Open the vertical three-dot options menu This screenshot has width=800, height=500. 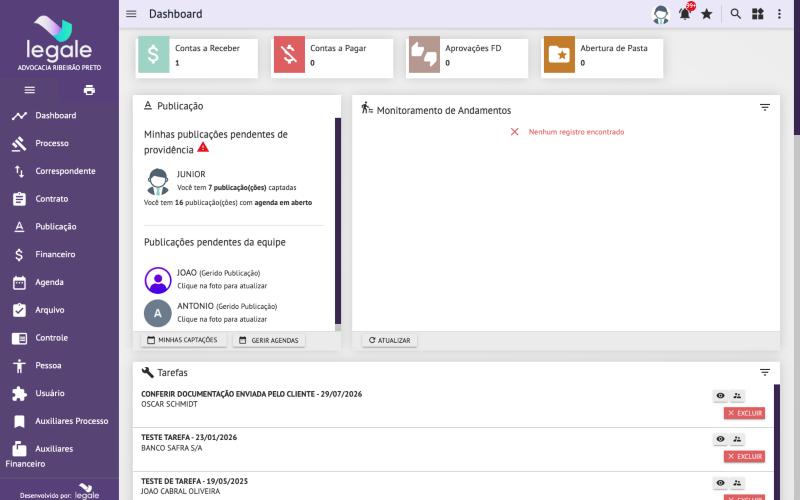tap(779, 14)
